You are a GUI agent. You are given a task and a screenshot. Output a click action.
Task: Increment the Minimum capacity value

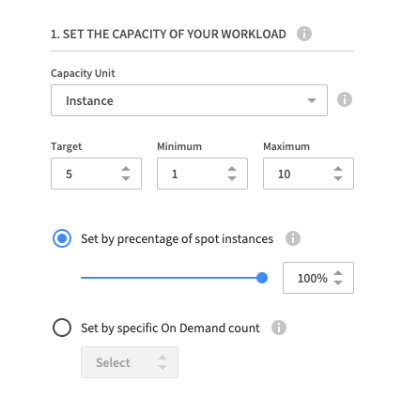pyautogui.click(x=232, y=169)
